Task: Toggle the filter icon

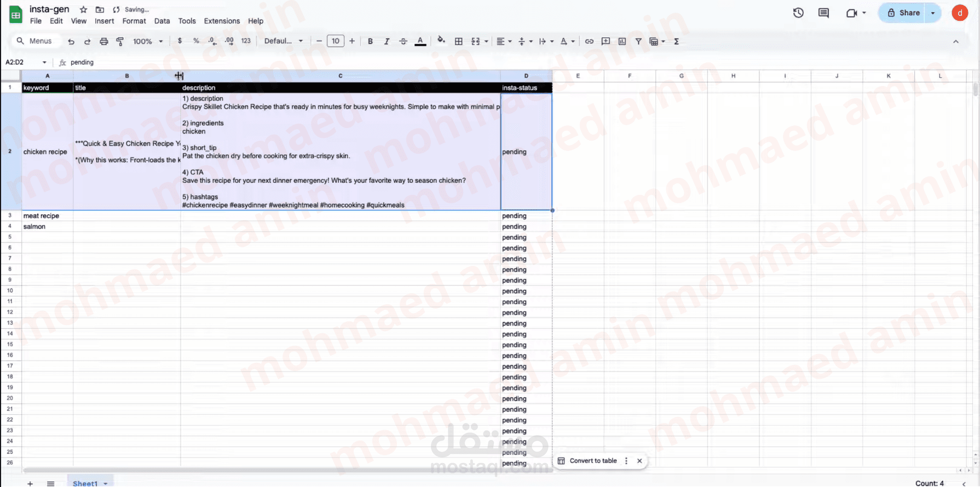Action: 638,41
